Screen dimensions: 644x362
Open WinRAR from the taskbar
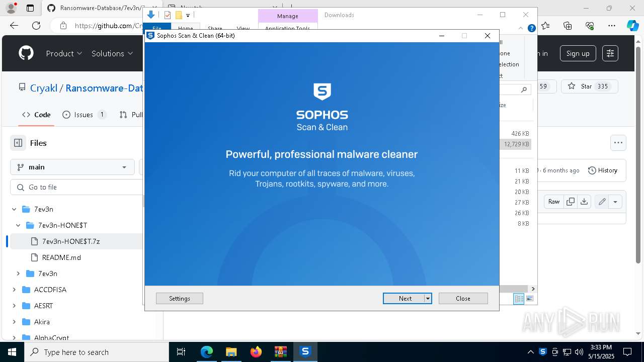(280, 352)
